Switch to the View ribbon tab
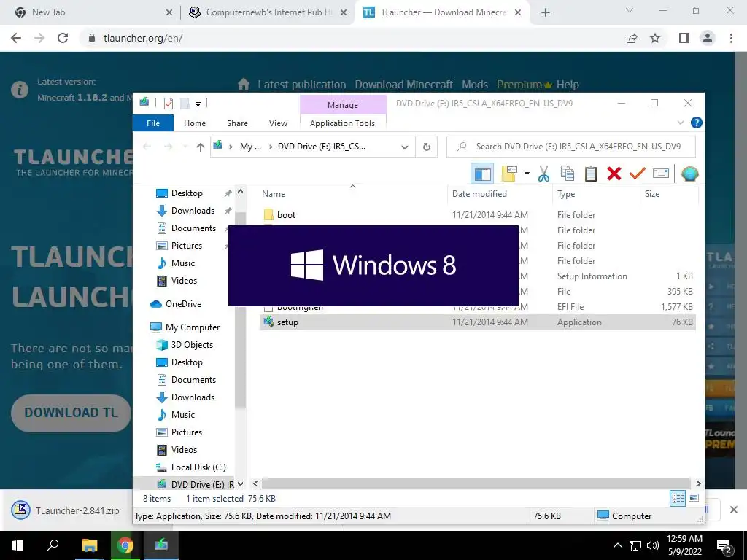This screenshot has width=747, height=560. coord(278,123)
